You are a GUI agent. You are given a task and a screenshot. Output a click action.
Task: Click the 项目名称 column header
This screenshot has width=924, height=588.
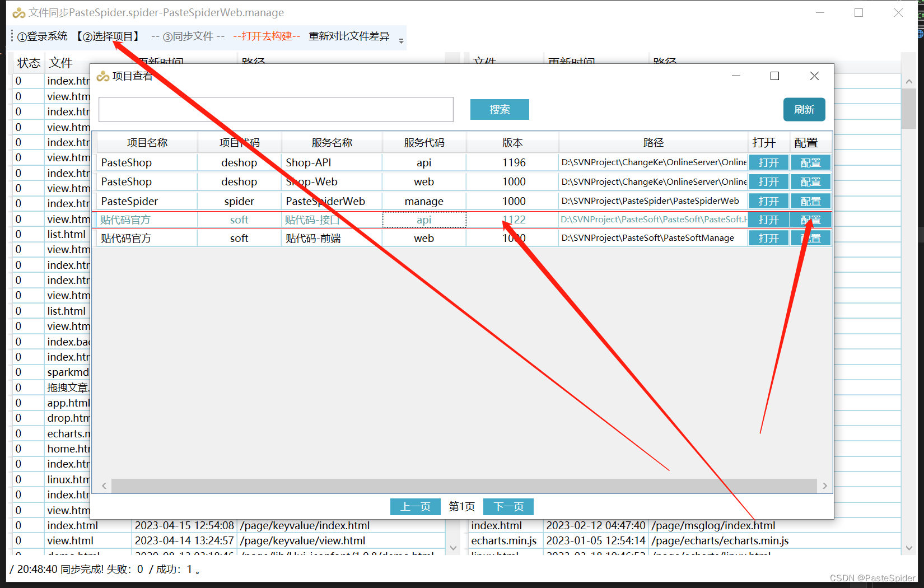click(147, 143)
